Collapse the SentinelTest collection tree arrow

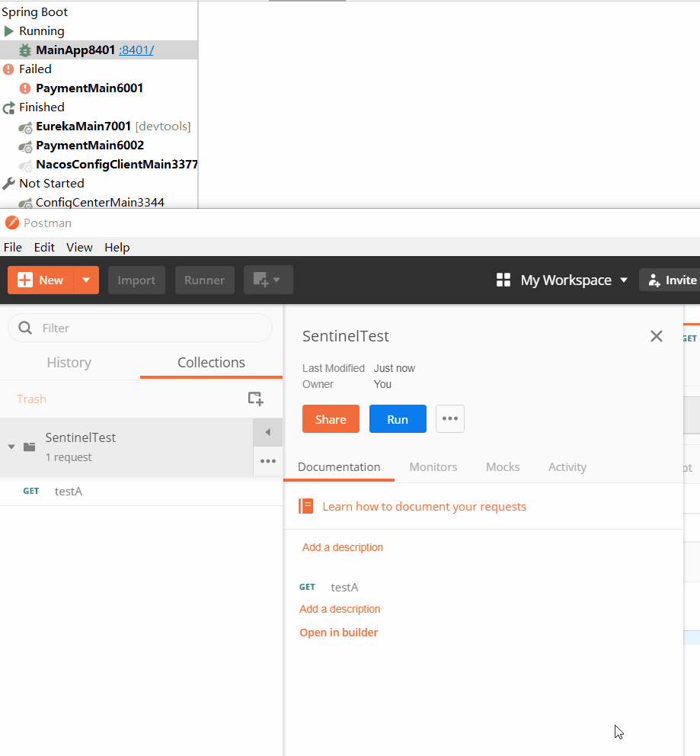[11, 447]
